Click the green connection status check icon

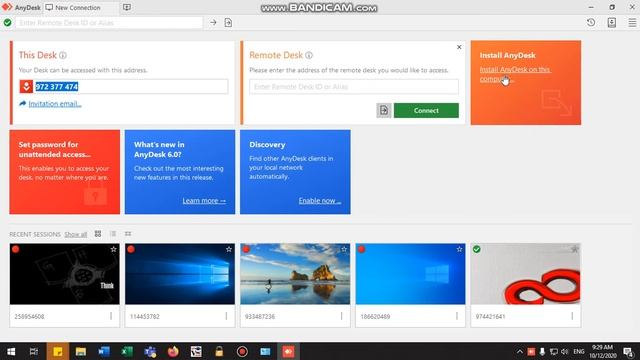tap(7, 22)
